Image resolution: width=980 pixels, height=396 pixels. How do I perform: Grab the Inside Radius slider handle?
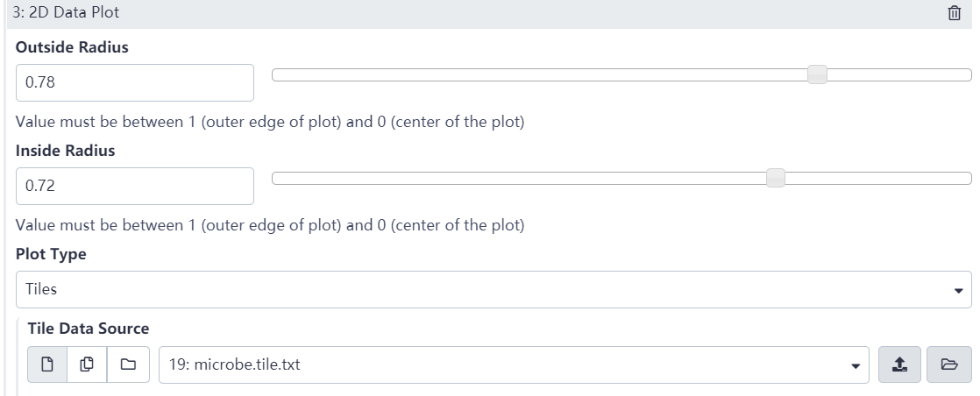click(775, 179)
